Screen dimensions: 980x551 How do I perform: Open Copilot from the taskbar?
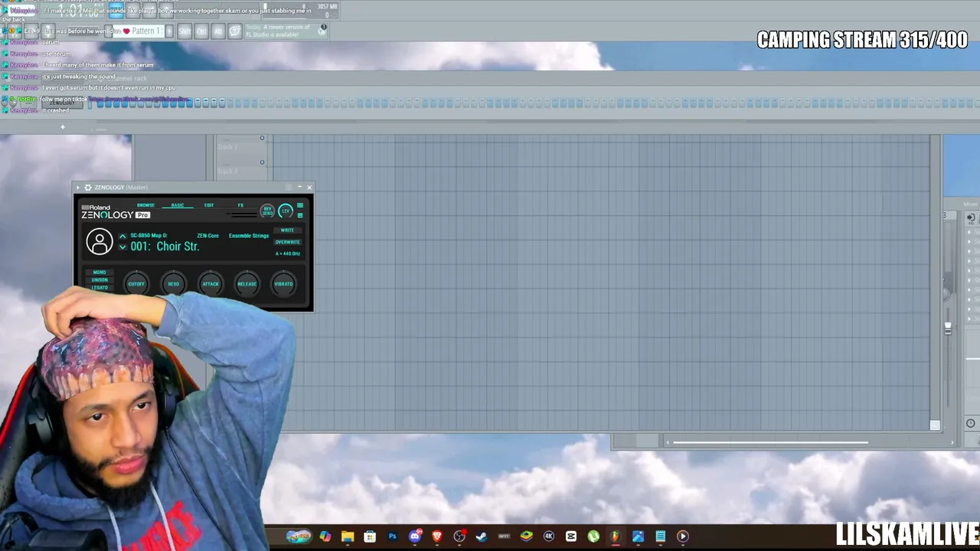(x=325, y=536)
